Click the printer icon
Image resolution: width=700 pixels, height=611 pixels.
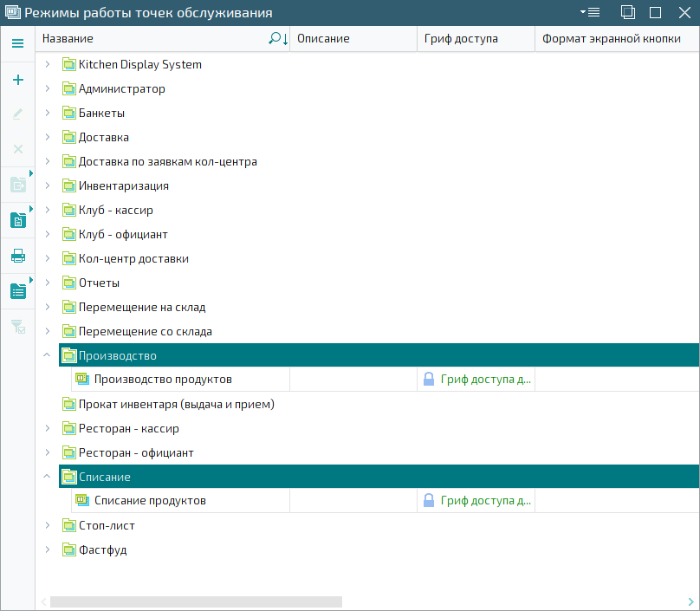coord(18,256)
